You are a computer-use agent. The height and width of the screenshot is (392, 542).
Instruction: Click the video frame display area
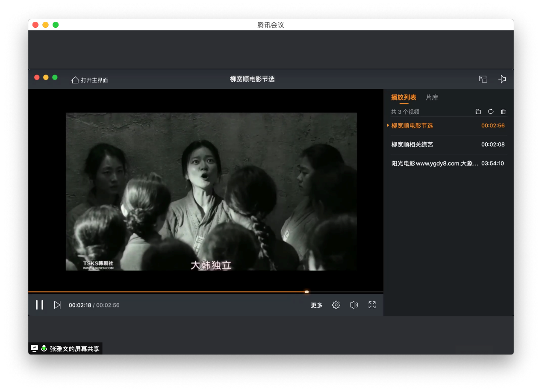pos(211,191)
